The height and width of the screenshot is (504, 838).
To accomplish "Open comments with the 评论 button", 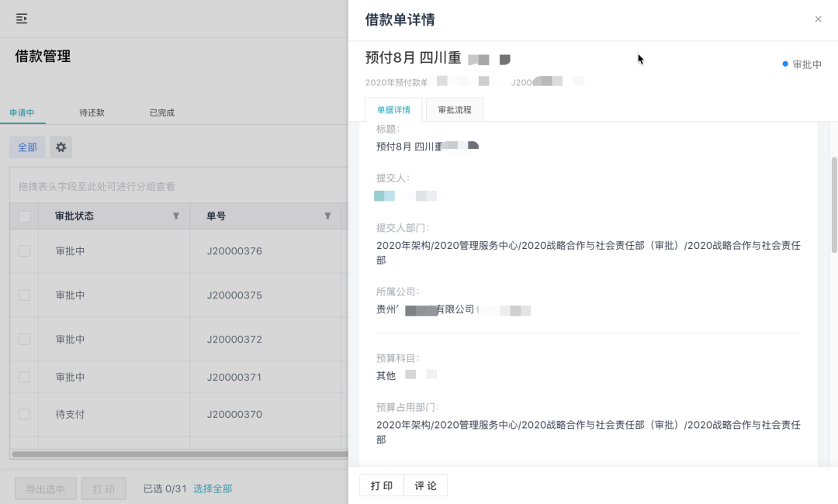I will tap(425, 485).
